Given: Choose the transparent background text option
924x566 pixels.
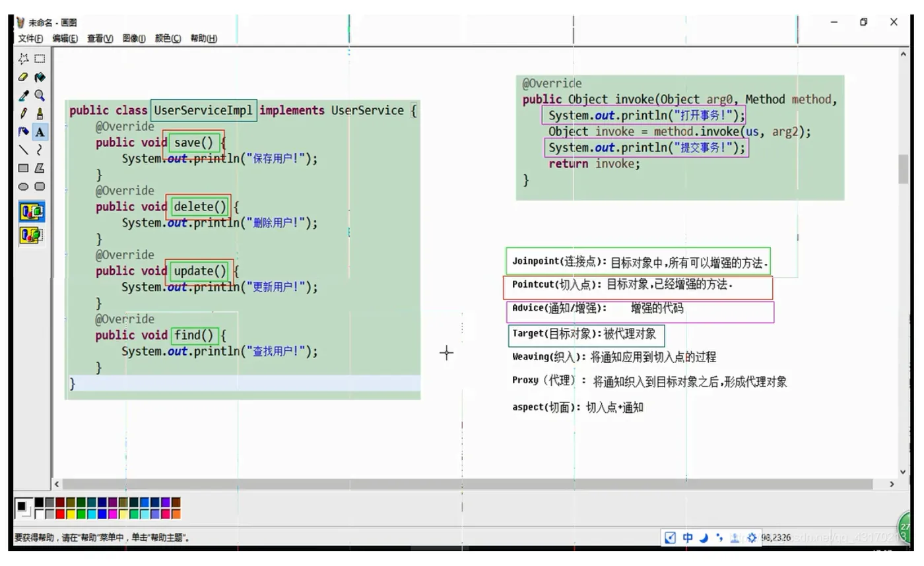Looking at the screenshot, I should (32, 235).
